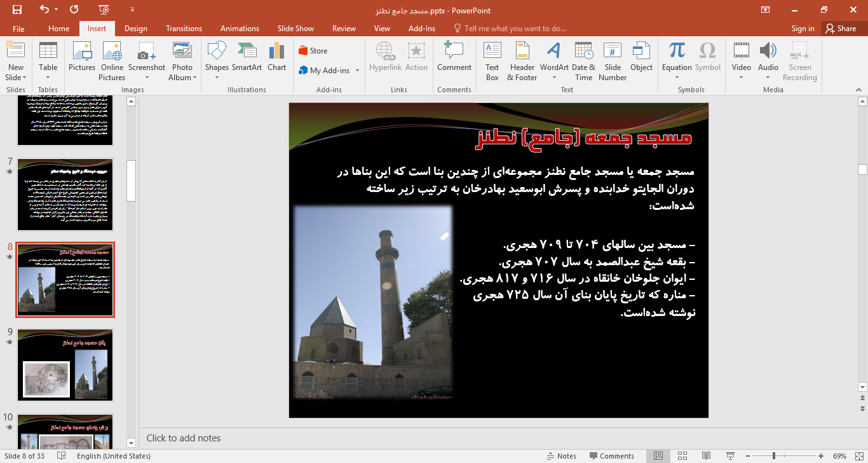Click the 69% zoom level
The width and height of the screenshot is (868, 463).
click(x=839, y=456)
